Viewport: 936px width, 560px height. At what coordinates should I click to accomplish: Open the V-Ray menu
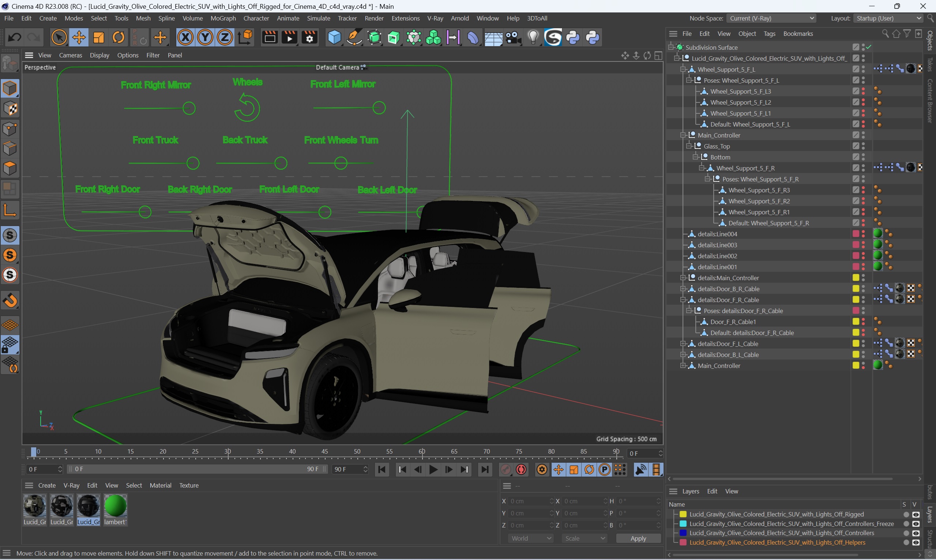pos(435,18)
